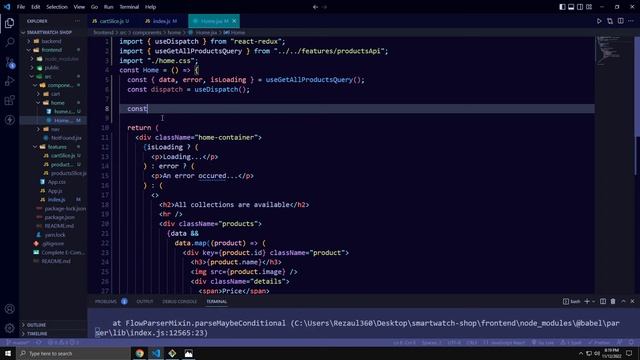Open the File menu
Viewport: 640px width, 360px height.
click(x=21, y=7)
